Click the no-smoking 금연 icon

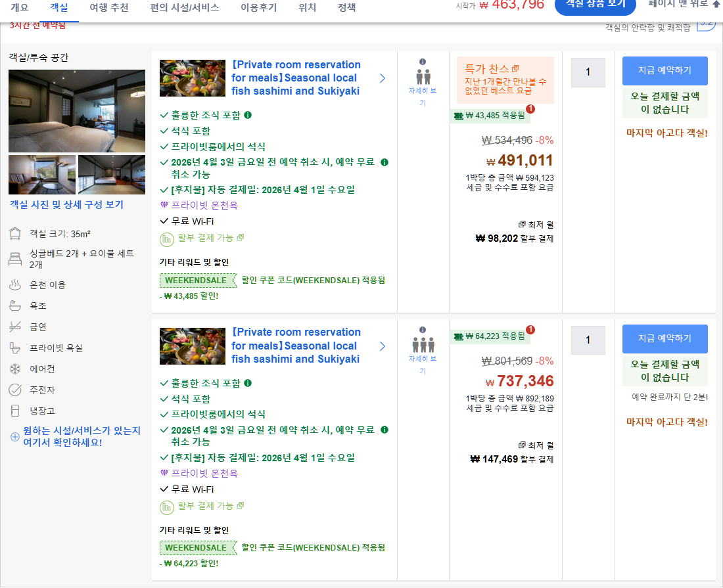click(15, 327)
